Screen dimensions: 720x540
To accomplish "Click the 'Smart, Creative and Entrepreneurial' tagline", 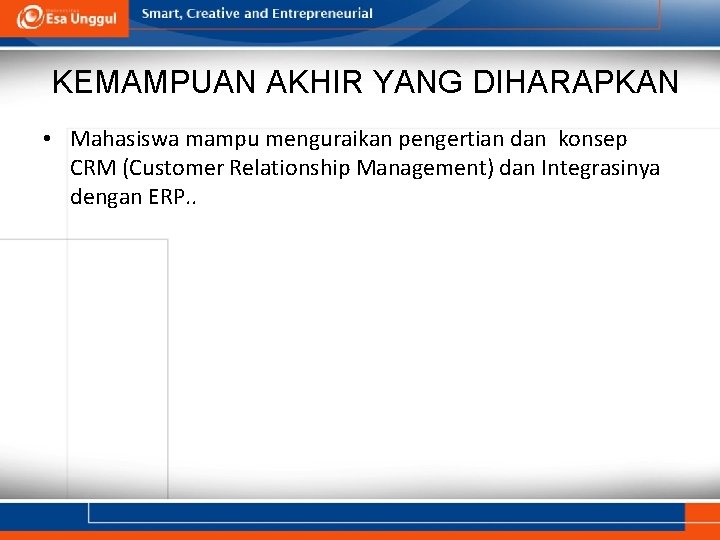I will click(257, 13).
